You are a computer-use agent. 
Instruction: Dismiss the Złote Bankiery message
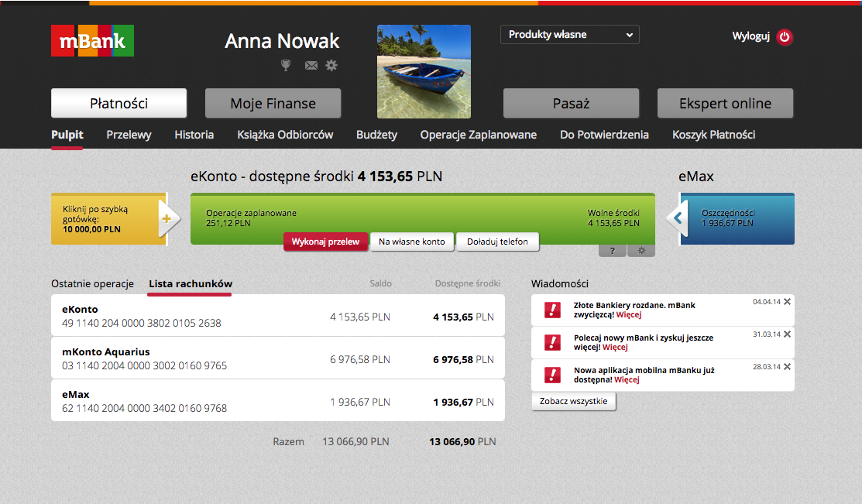pos(787,301)
